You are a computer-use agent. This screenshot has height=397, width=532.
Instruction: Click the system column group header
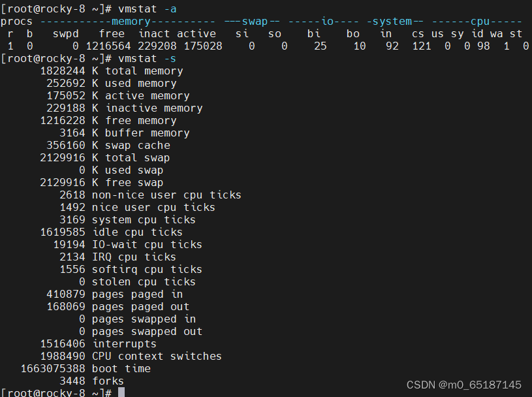(x=396, y=22)
